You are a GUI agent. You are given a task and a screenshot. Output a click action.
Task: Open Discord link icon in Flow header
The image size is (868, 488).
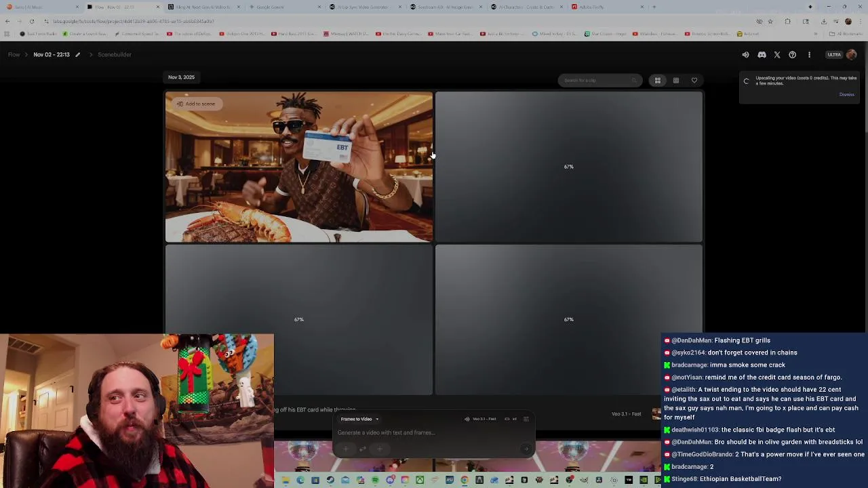(x=762, y=55)
